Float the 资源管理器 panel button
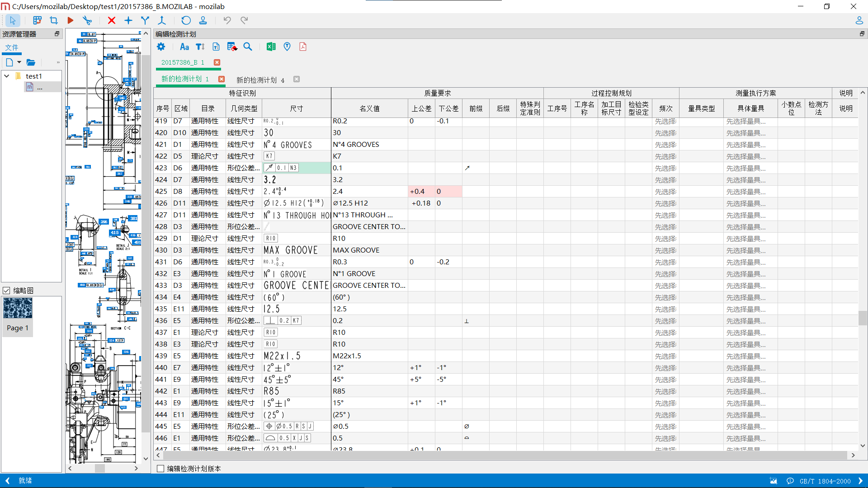 [57, 34]
